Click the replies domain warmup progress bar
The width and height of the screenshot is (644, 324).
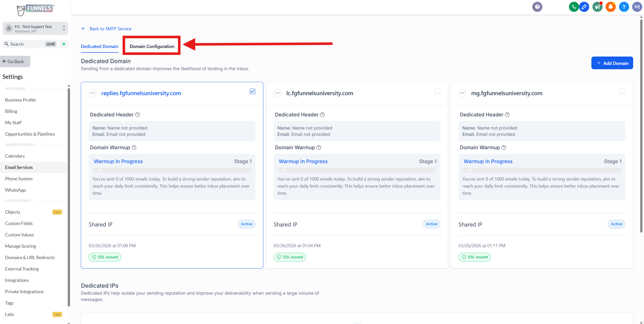point(172,170)
